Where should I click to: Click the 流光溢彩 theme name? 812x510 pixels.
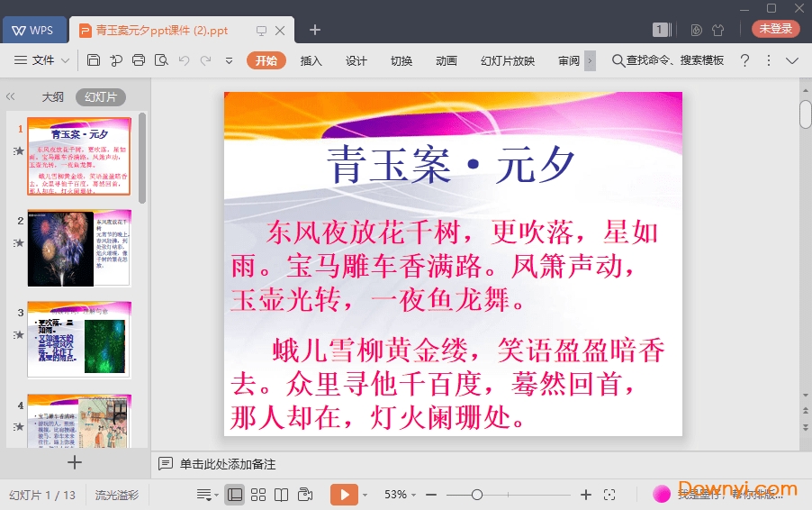tap(117, 495)
